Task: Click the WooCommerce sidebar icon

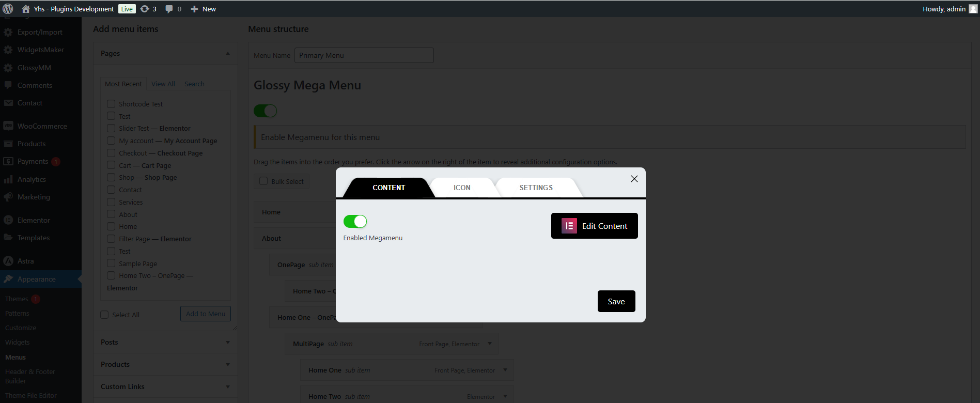Action: click(x=8, y=126)
